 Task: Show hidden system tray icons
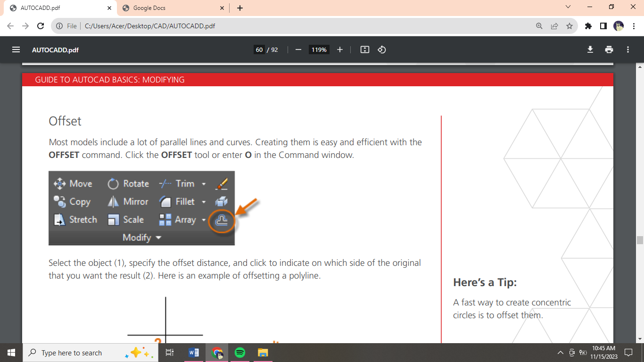561,353
